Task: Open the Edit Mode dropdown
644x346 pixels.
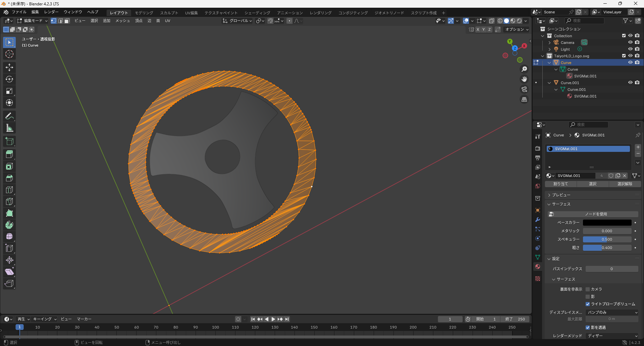Action: pyautogui.click(x=33, y=21)
